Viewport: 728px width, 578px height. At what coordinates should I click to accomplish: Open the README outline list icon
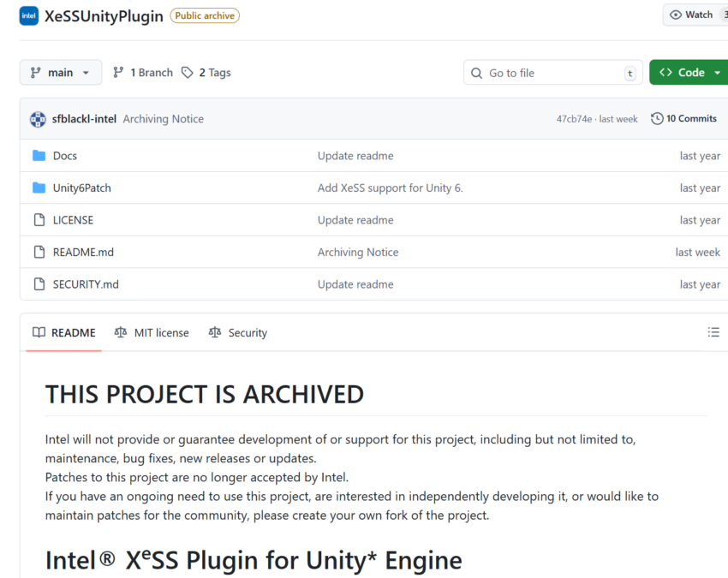tap(713, 332)
